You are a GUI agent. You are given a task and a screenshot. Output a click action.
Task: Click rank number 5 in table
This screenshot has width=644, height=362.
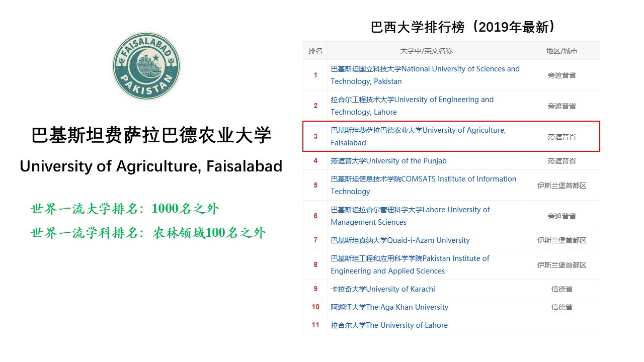pos(315,186)
